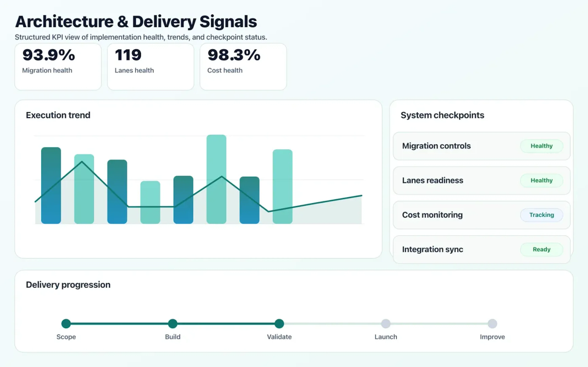The image size is (588, 367).
Task: Click the Validate milestone marker
Action: (279, 323)
